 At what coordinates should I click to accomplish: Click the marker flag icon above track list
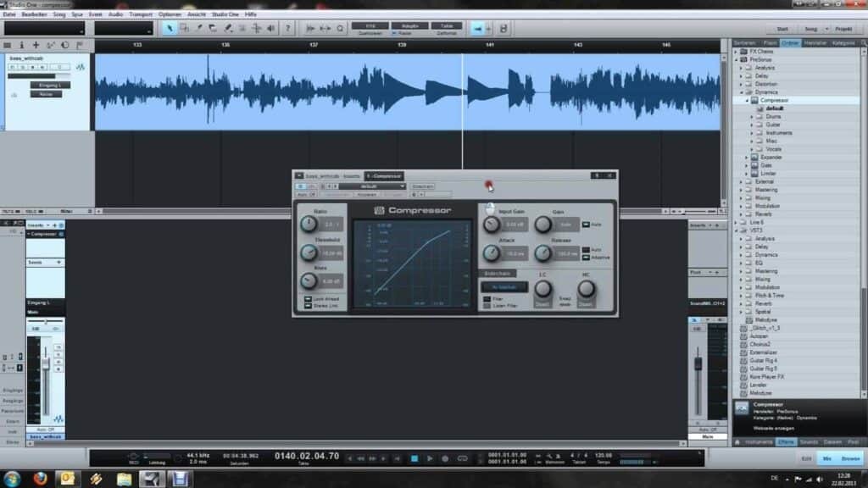pyautogui.click(x=80, y=45)
